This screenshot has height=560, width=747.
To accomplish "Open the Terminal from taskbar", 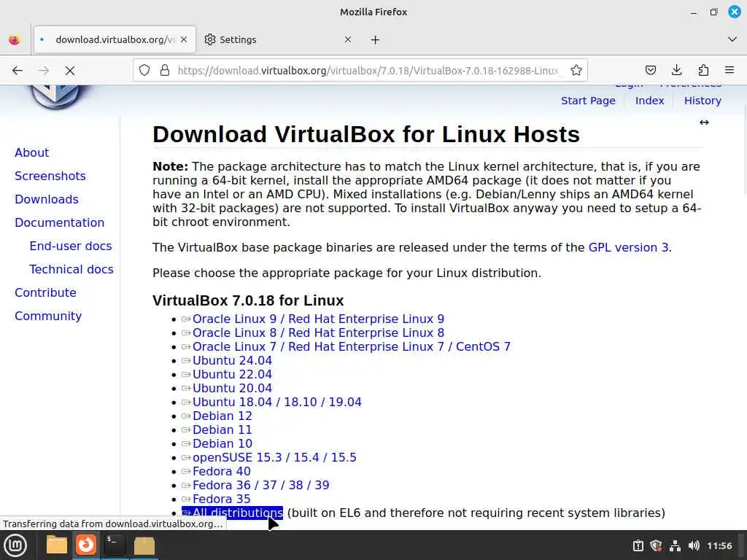I will [115, 545].
